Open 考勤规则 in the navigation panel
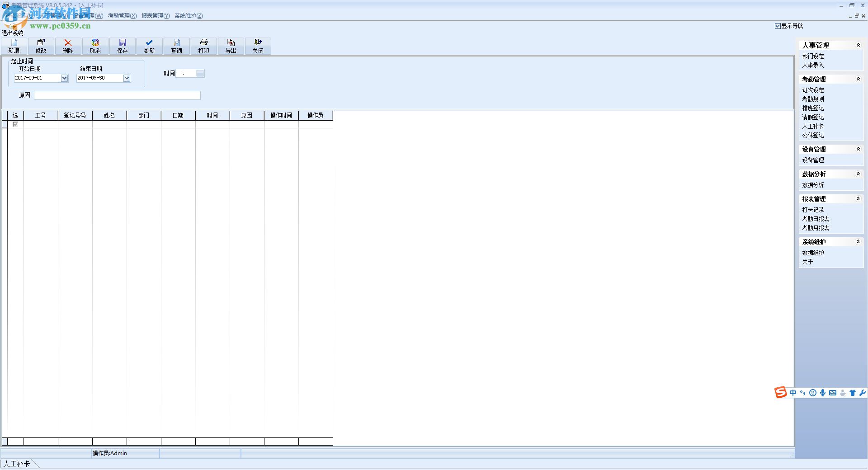This screenshot has width=868, height=470. [813, 99]
